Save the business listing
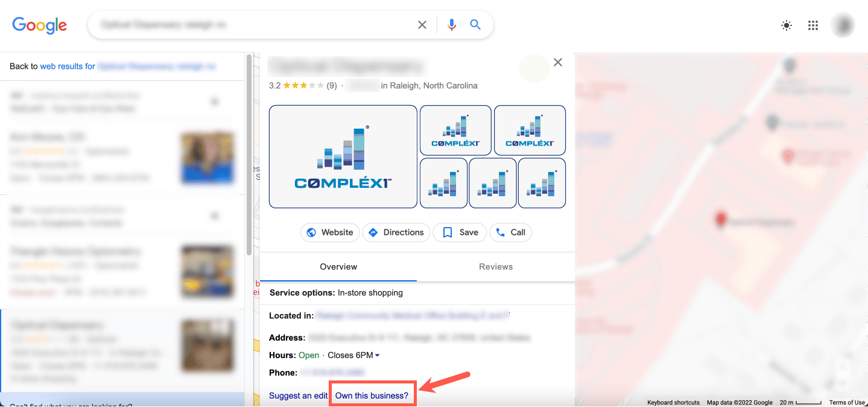868x407 pixels. pos(459,232)
